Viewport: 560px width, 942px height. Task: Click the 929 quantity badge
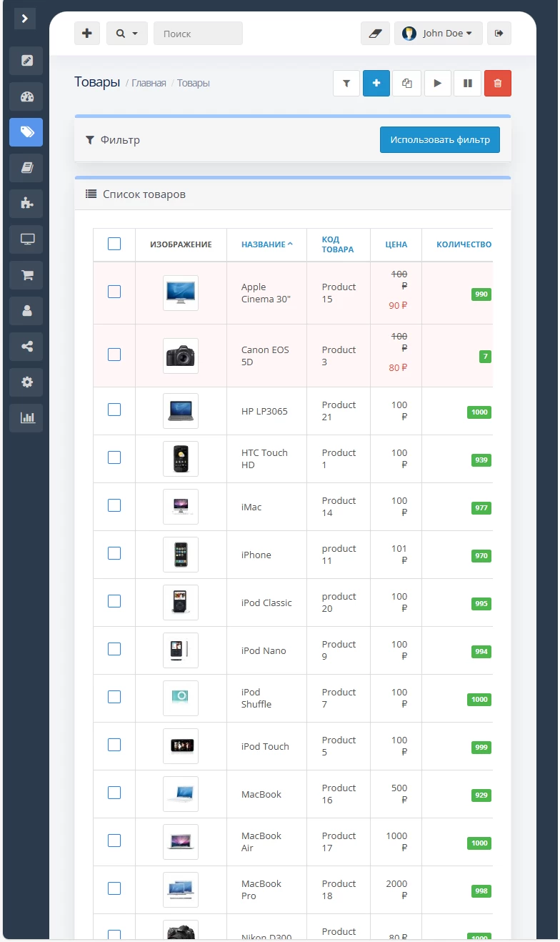481,795
